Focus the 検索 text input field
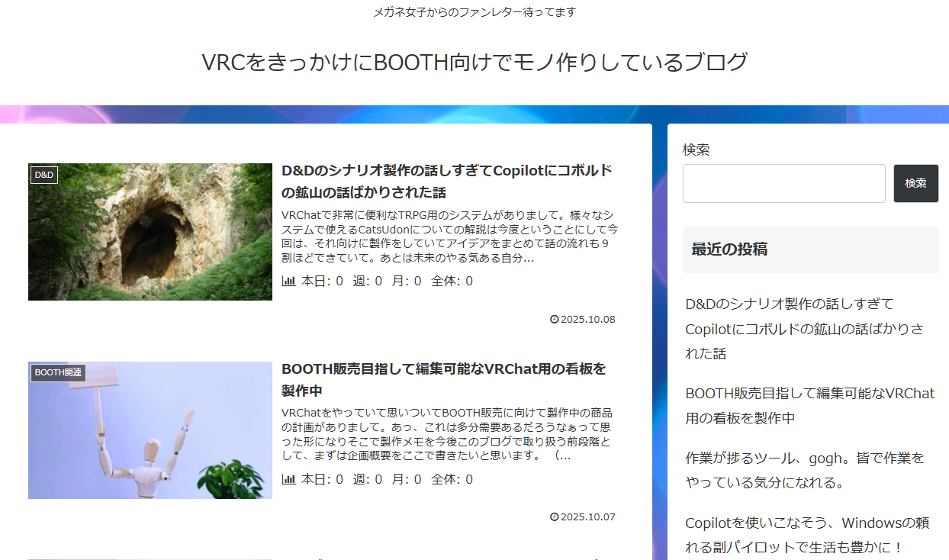 coord(783,184)
